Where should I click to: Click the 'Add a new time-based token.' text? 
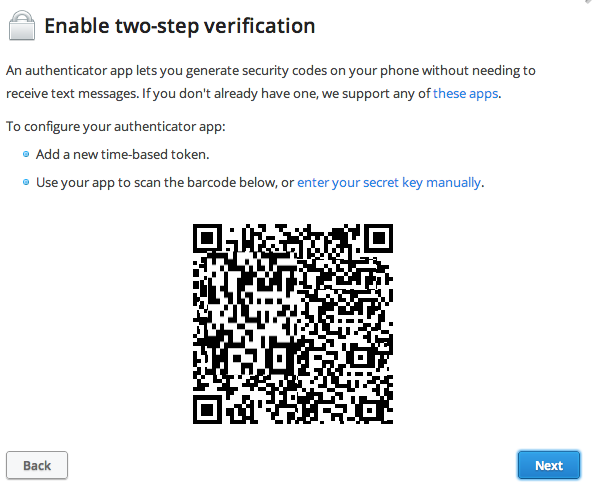[122, 154]
